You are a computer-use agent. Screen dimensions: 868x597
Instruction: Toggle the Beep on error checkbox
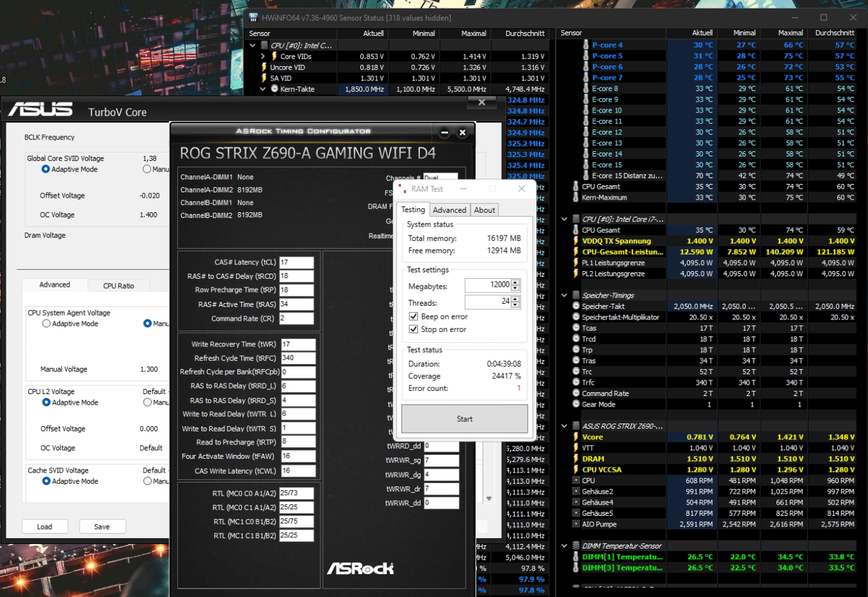click(x=413, y=316)
